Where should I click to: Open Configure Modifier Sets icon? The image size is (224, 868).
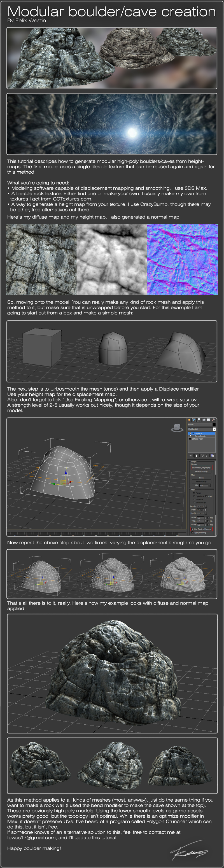point(213,456)
